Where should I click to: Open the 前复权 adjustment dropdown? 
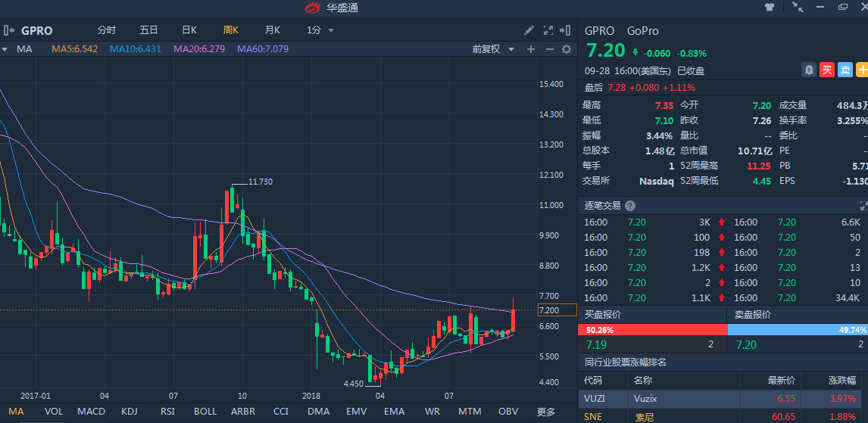[493, 49]
